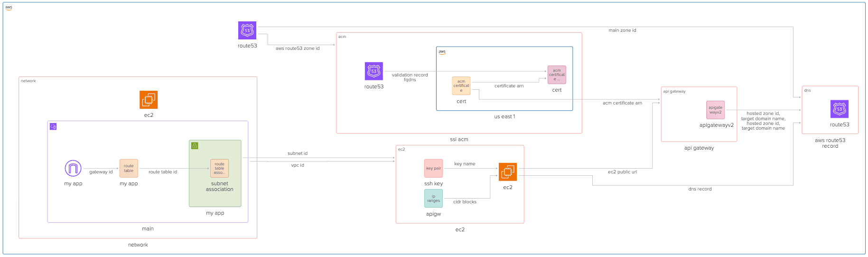Click the ec2 instance icon inside the ec2 module
Image resolution: width=868 pixels, height=257 pixels.
pyautogui.click(x=507, y=172)
